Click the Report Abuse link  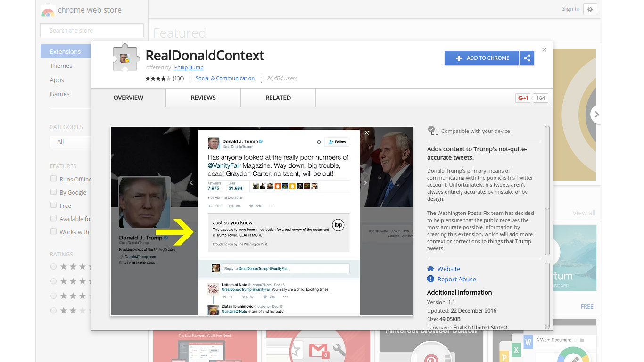click(x=457, y=279)
